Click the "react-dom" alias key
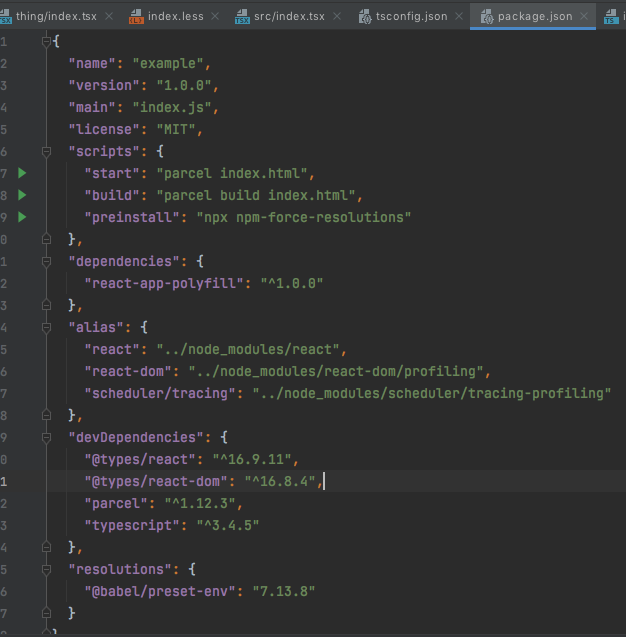 [x=128, y=371]
